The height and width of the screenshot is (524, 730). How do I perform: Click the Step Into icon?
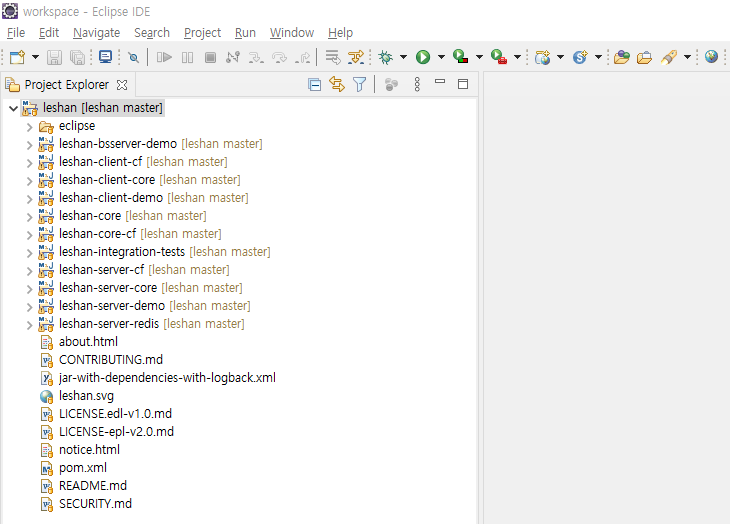click(256, 57)
